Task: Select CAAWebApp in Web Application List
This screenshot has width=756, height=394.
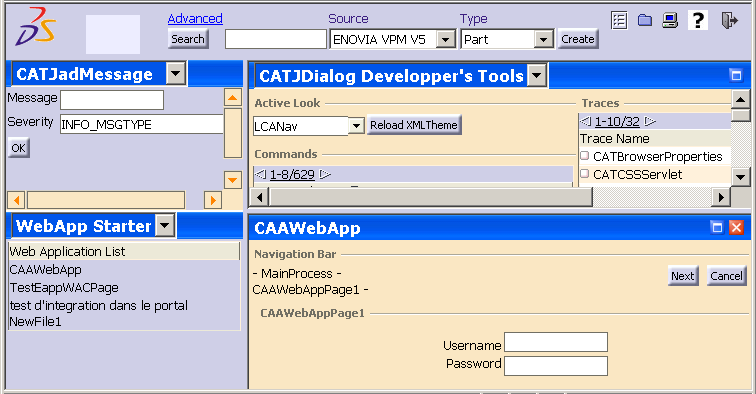Action: point(46,270)
